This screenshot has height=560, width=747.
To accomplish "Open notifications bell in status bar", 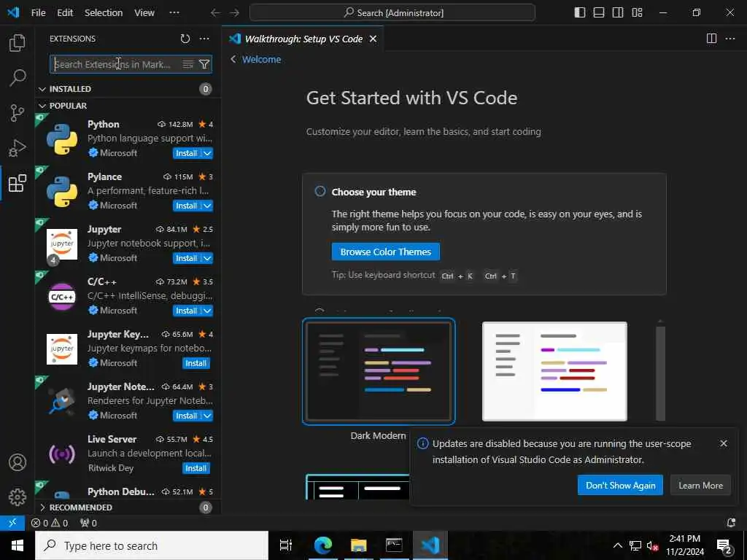I will pos(731,523).
